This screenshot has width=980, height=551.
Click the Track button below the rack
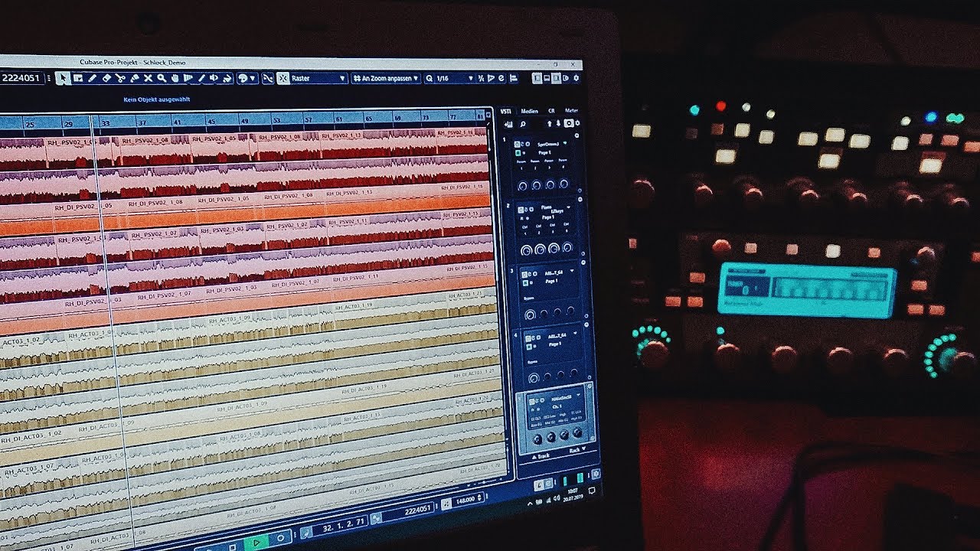click(541, 456)
